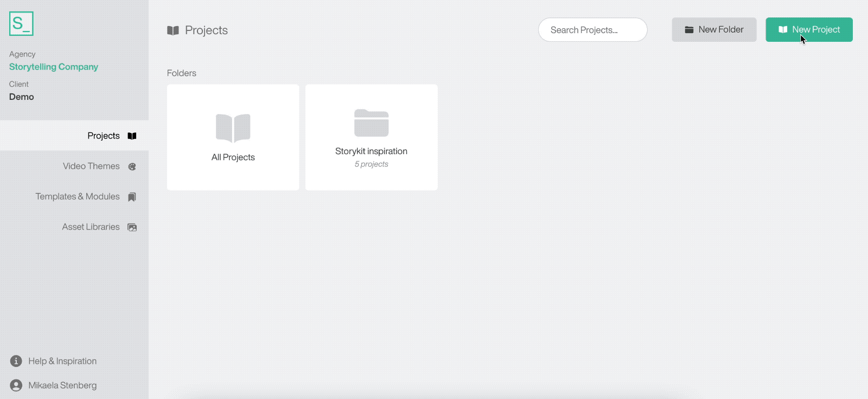Click the book icon beside sidebar Projects
The width and height of the screenshot is (868, 399).
[132, 136]
